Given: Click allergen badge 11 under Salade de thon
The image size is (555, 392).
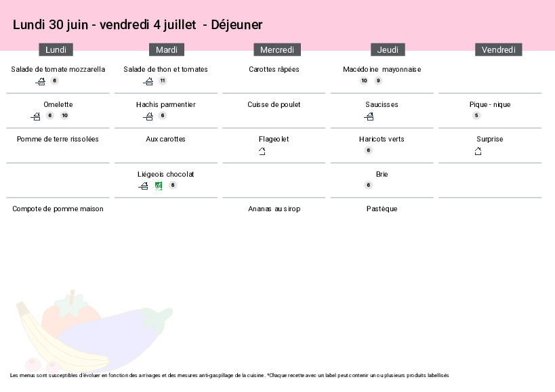Looking at the screenshot, I should point(163,81).
